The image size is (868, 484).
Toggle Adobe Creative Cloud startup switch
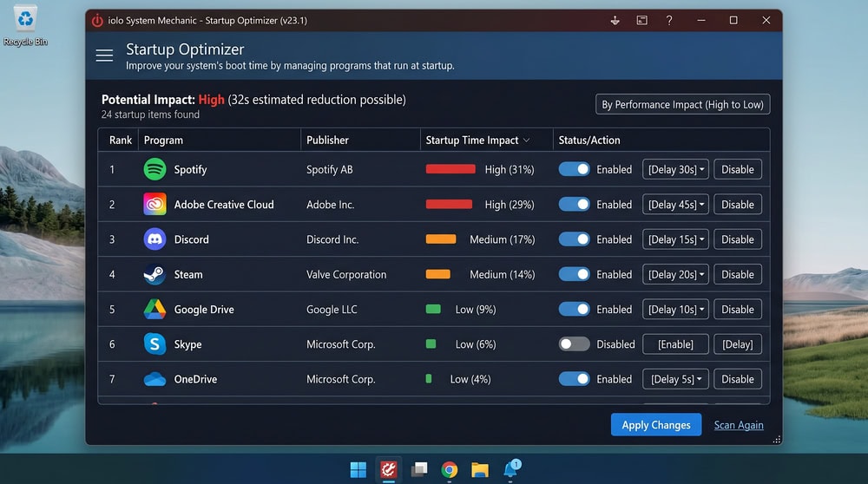(x=574, y=204)
